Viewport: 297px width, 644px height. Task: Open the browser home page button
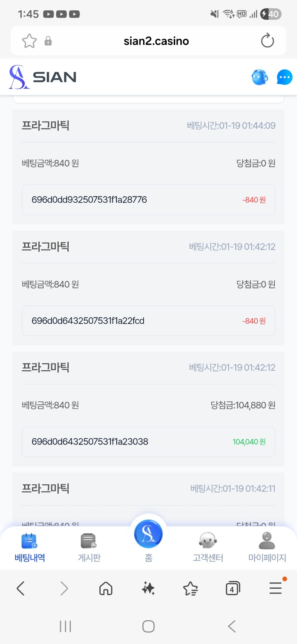[x=106, y=588]
